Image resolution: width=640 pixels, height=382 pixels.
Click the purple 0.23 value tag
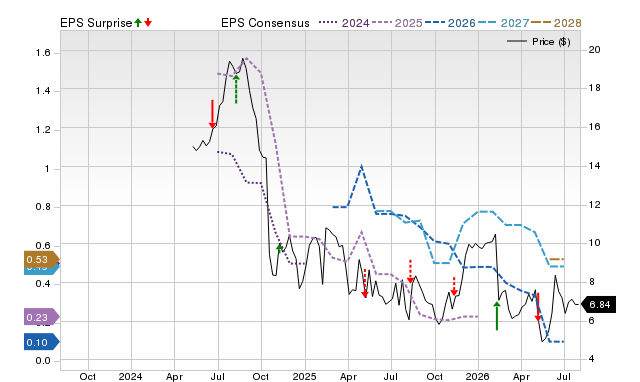[42, 317]
